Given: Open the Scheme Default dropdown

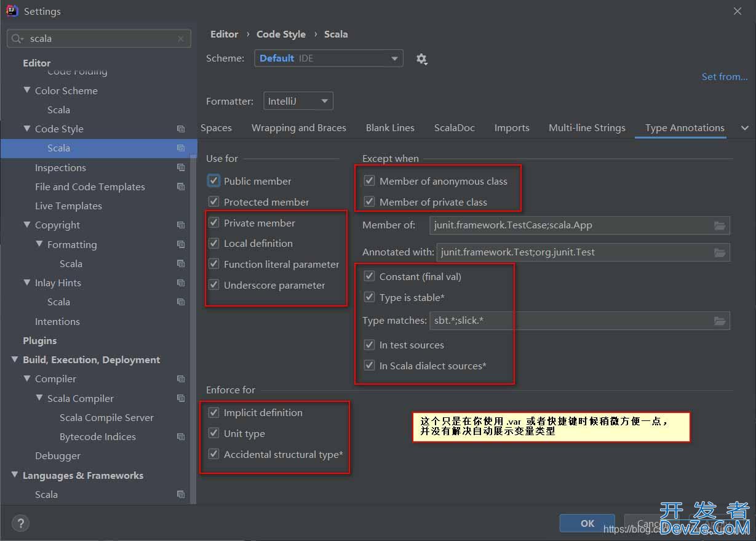Looking at the screenshot, I should click(x=328, y=58).
